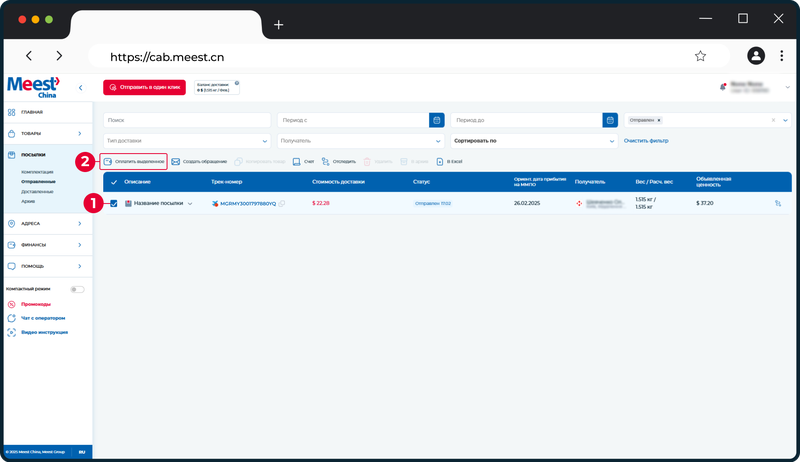Viewport: 800px width, 462px height.
Task: Open the Period from calendar picker
Action: tap(437, 120)
